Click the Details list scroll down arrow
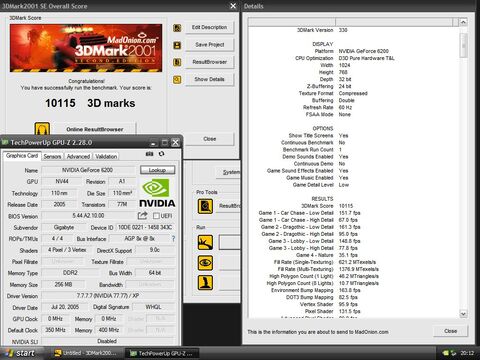 [463, 314]
